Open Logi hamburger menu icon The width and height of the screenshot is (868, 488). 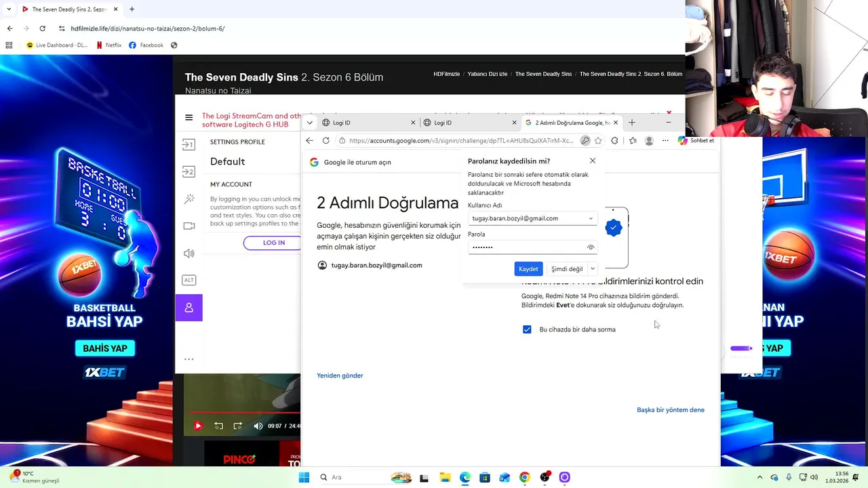tap(189, 117)
